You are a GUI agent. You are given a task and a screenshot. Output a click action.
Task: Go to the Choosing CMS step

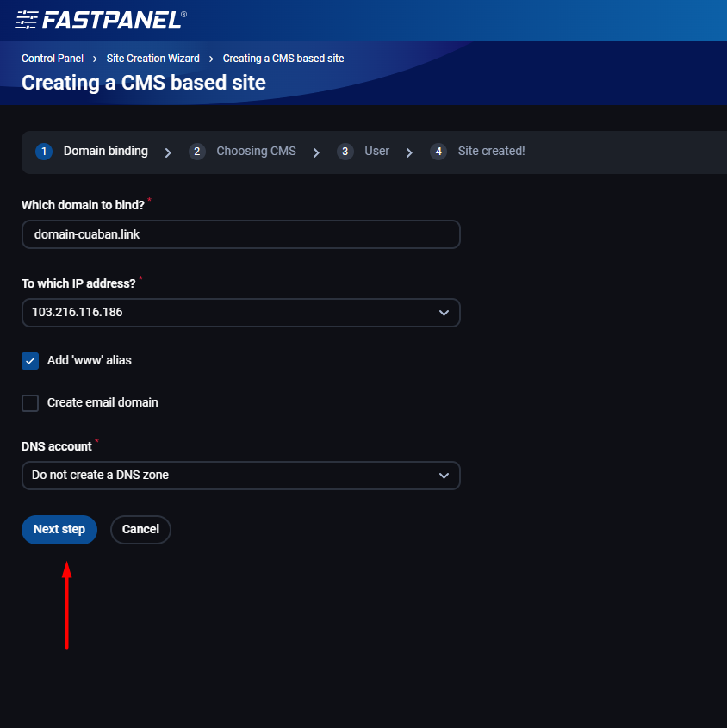pos(256,152)
